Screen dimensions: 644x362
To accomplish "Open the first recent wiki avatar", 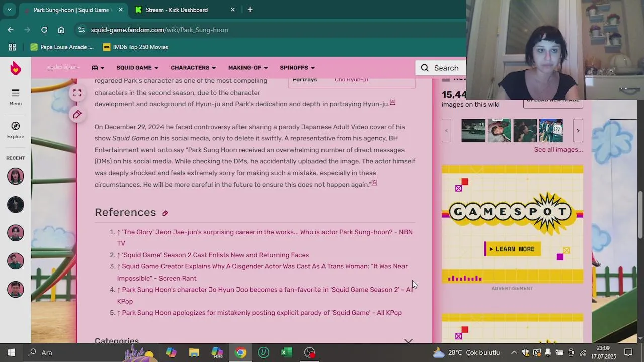I will (x=16, y=176).
